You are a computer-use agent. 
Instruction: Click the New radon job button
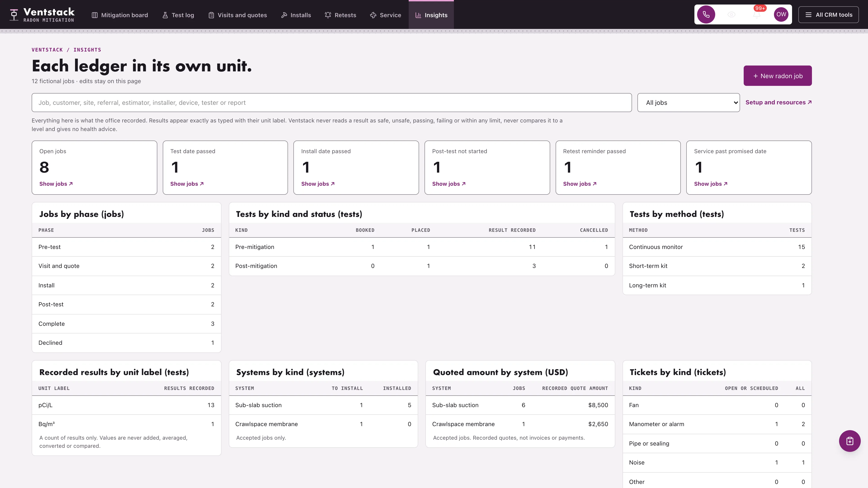(x=777, y=76)
